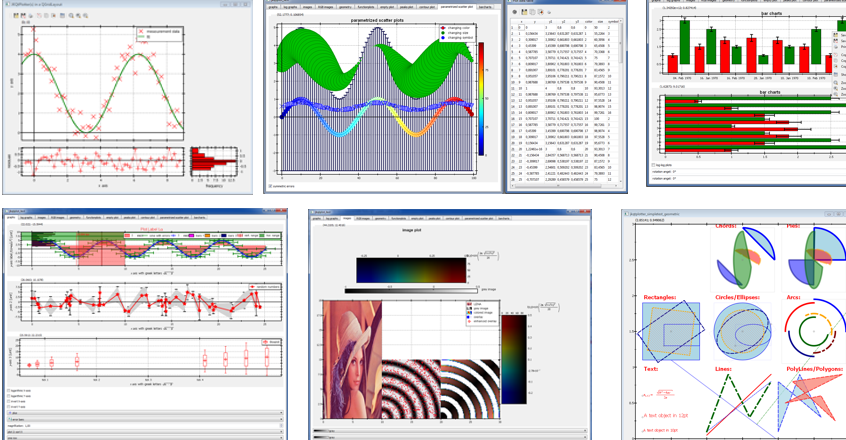Click the vertical scrollbar of the data table
Screen dimensions: 846x440
622,102
